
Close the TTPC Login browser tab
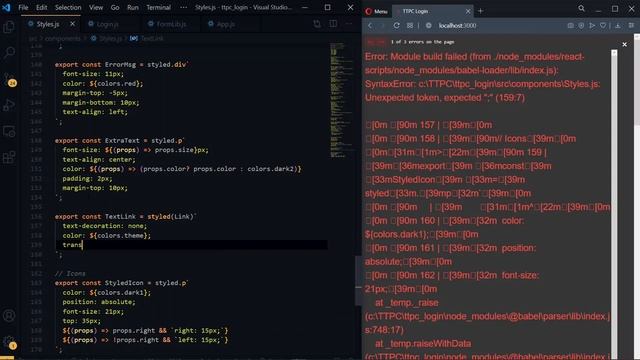coord(468,11)
